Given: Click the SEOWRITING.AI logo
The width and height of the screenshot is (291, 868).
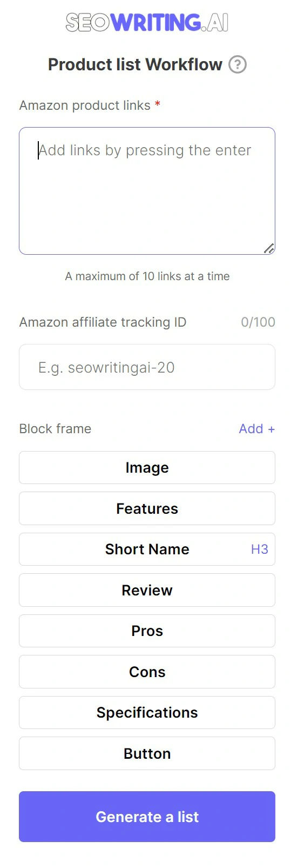Looking at the screenshot, I should [x=147, y=23].
